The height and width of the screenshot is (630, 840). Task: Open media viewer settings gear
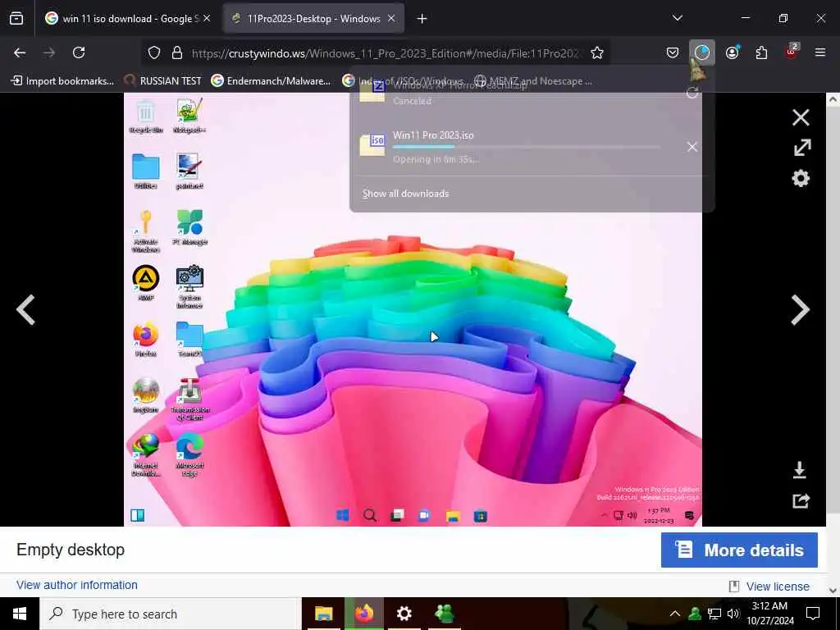point(801,178)
